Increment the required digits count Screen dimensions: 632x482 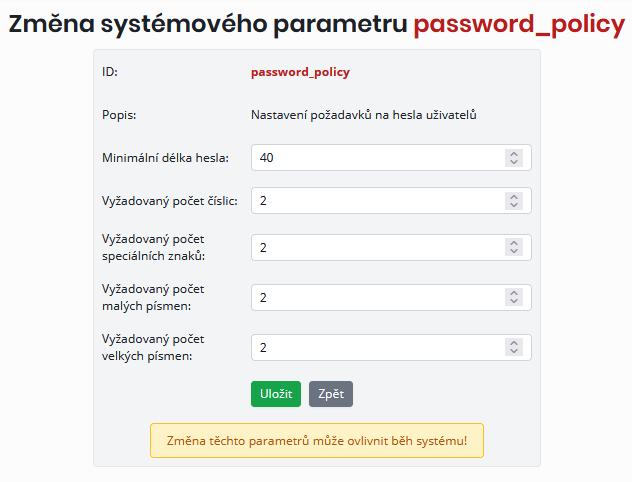click(514, 197)
